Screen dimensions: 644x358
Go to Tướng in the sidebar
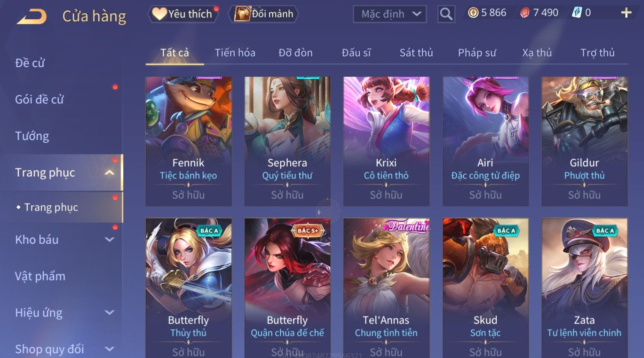[32, 136]
